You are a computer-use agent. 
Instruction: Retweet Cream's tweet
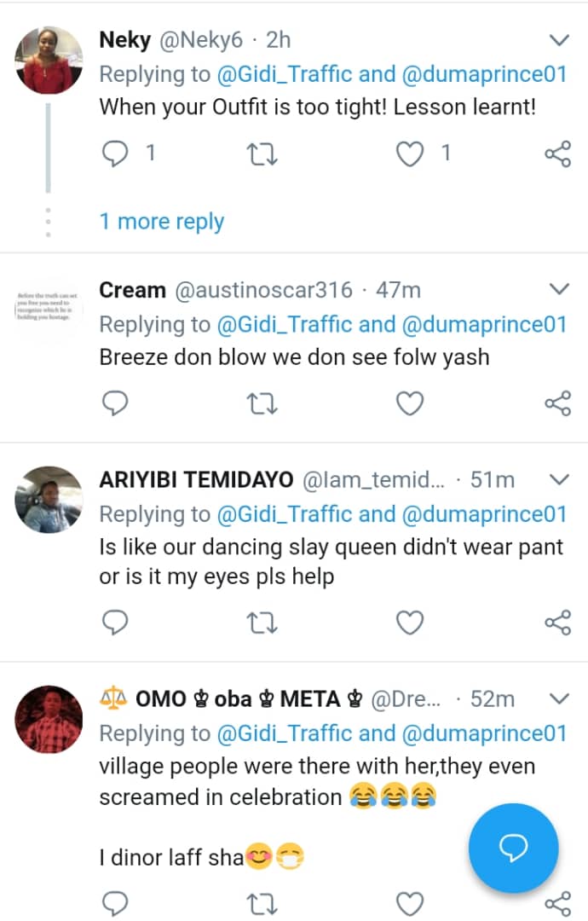click(x=262, y=404)
